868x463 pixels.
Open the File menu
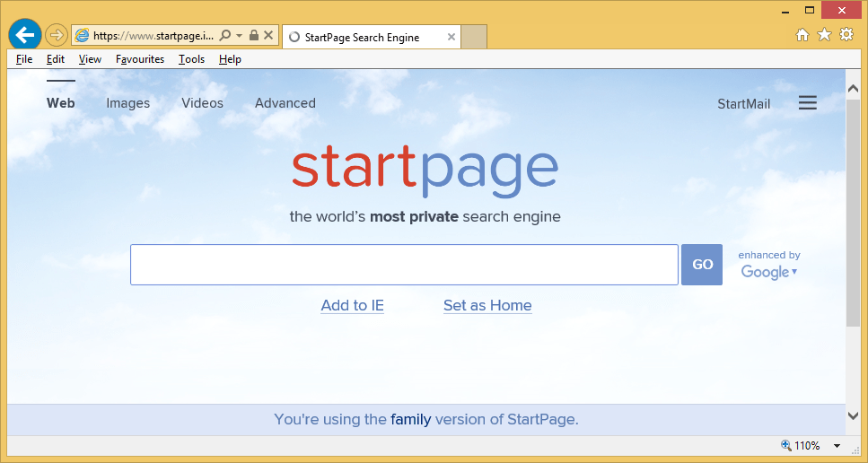(x=24, y=59)
